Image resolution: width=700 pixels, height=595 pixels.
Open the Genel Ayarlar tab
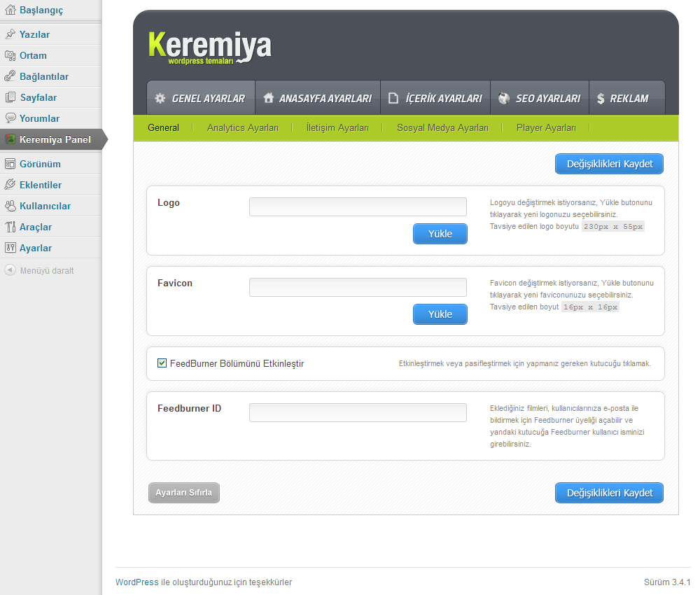click(201, 98)
